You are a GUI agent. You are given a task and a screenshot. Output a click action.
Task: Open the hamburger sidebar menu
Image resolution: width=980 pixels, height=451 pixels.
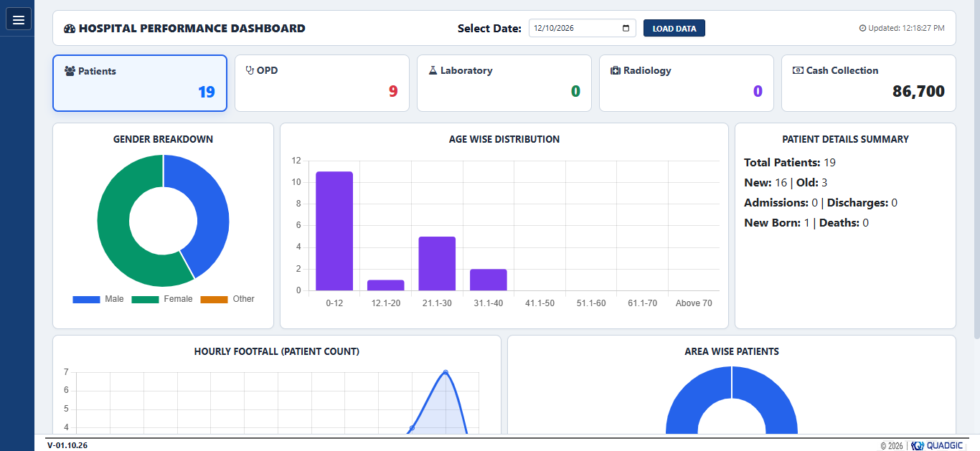[x=19, y=19]
